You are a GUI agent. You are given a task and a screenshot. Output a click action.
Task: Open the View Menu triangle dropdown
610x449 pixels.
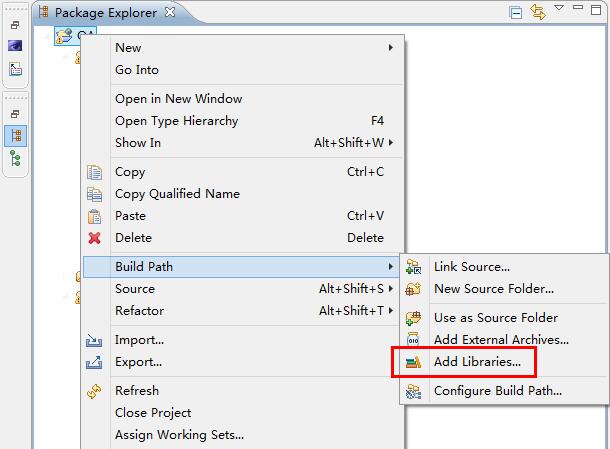[560, 9]
